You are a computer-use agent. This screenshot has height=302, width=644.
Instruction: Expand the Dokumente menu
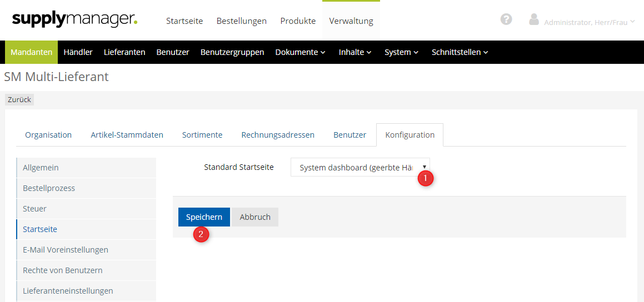(300, 52)
